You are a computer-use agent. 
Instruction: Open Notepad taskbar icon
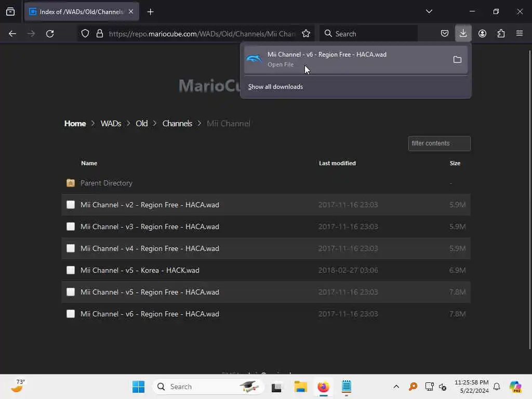click(x=347, y=387)
